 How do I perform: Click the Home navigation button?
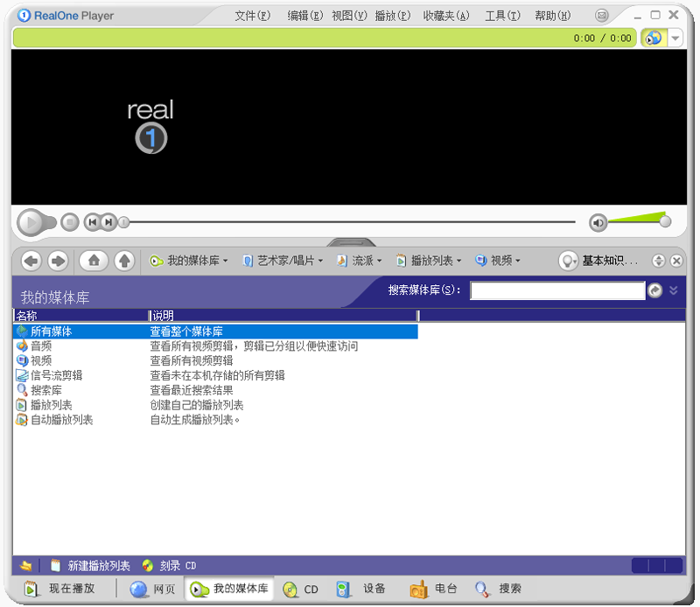coord(94,261)
